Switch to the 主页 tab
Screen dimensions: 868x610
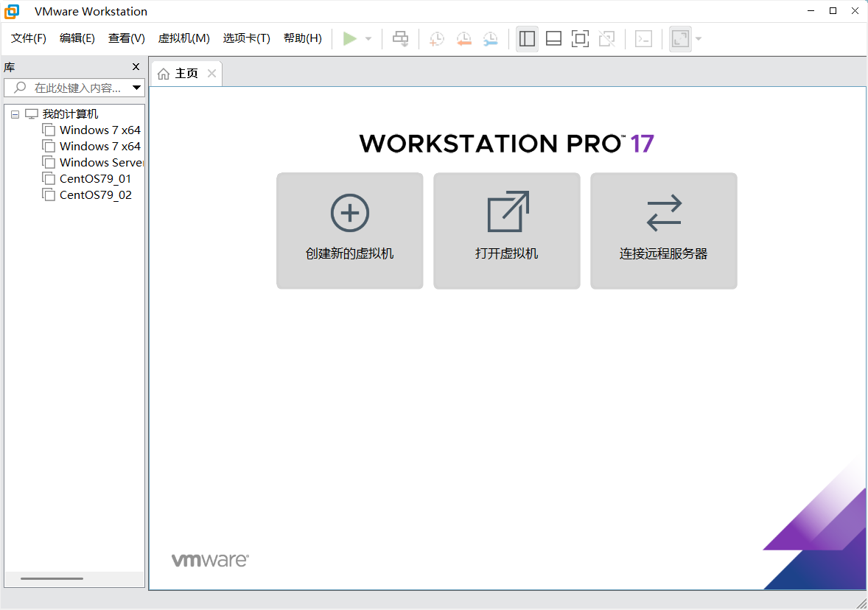186,74
